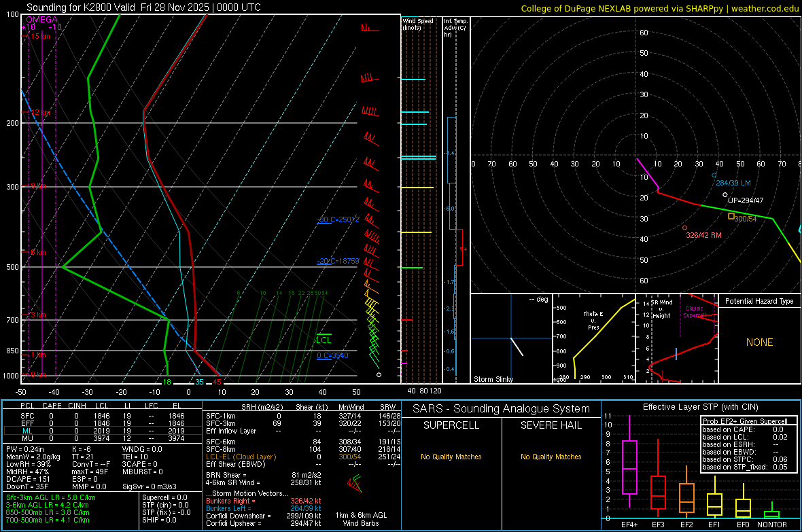Click the Potential Hazard Type heading

(x=759, y=301)
